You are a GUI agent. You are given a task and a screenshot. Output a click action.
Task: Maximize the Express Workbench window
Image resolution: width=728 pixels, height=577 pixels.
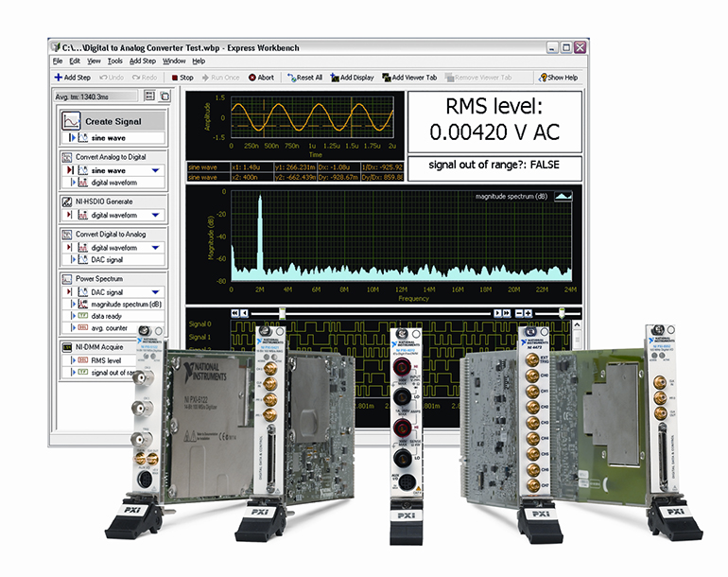tap(566, 47)
